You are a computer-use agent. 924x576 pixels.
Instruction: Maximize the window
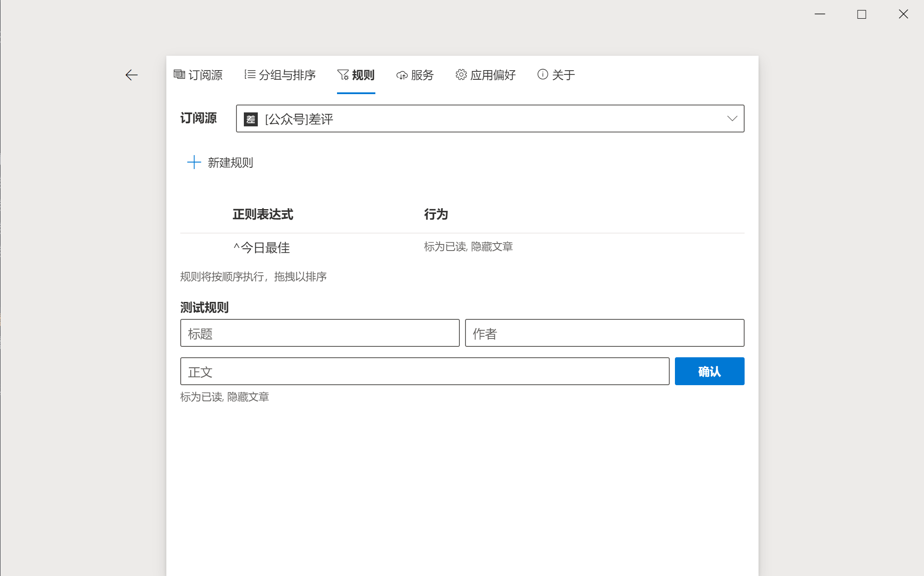coord(861,14)
